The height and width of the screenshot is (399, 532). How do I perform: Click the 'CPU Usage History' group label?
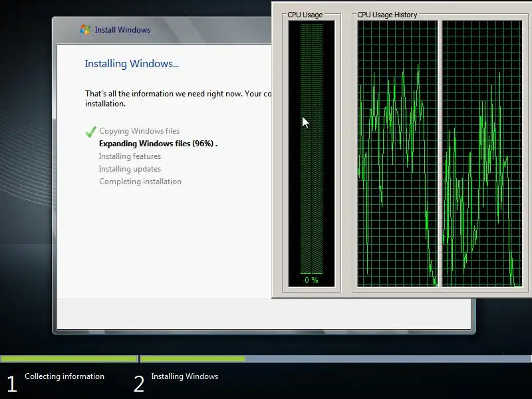pyautogui.click(x=387, y=15)
